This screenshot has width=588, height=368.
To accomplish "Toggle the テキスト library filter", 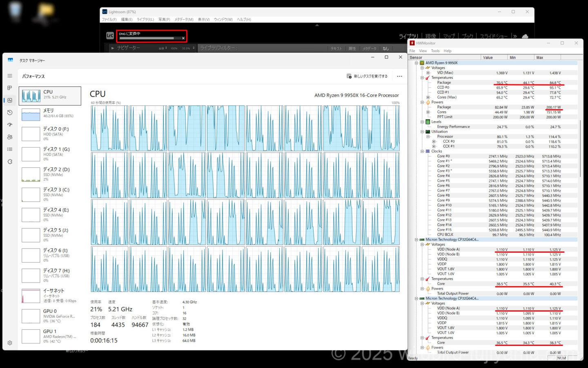I will click(336, 49).
